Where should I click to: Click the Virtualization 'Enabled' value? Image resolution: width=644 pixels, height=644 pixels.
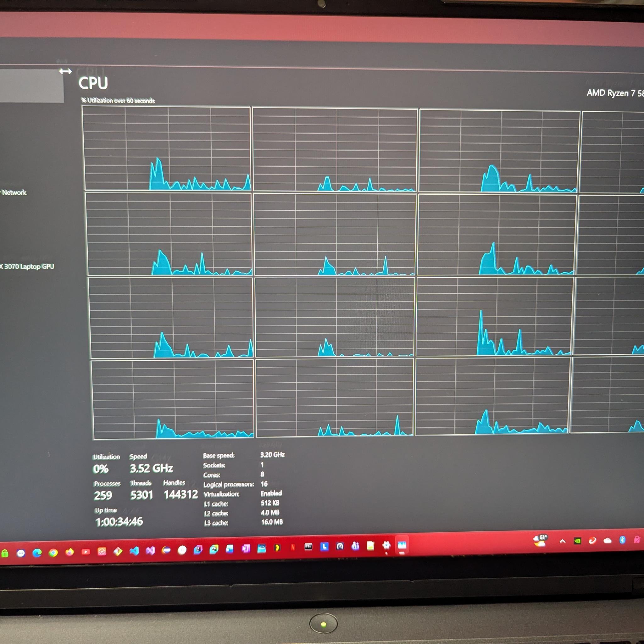coord(271,493)
